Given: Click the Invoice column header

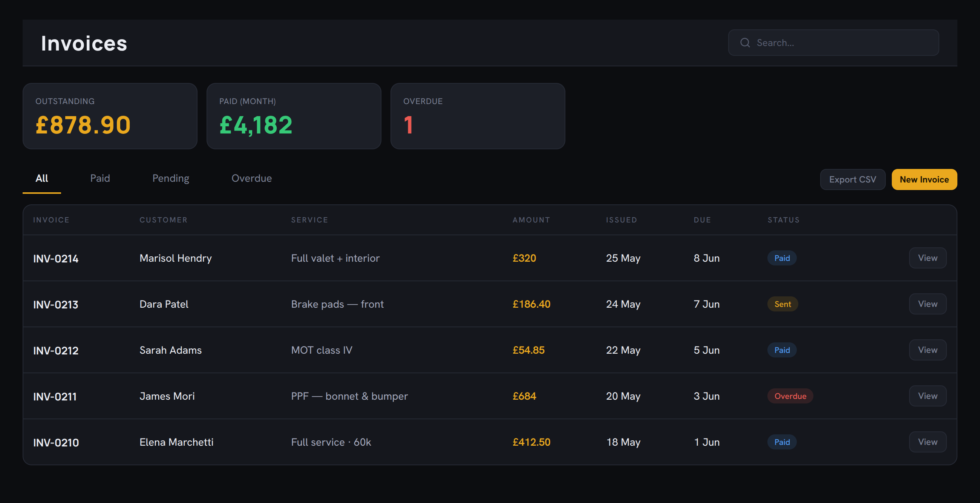Looking at the screenshot, I should [x=51, y=220].
